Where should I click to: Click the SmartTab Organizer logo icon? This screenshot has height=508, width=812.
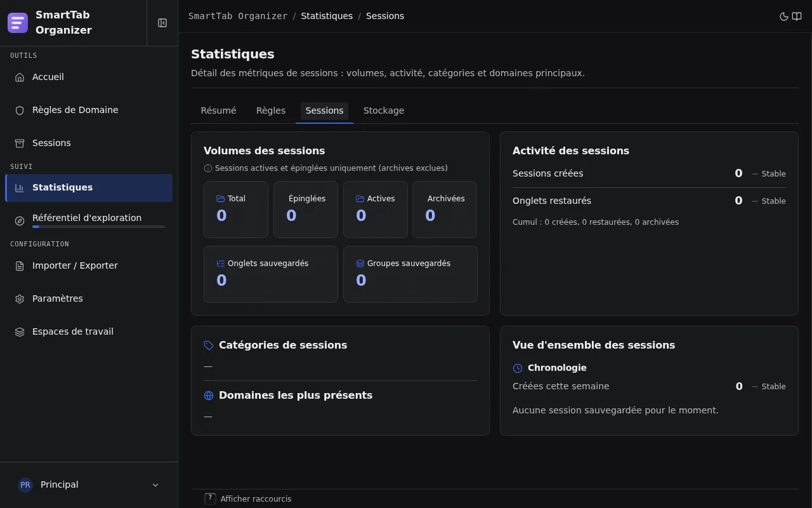tap(18, 23)
